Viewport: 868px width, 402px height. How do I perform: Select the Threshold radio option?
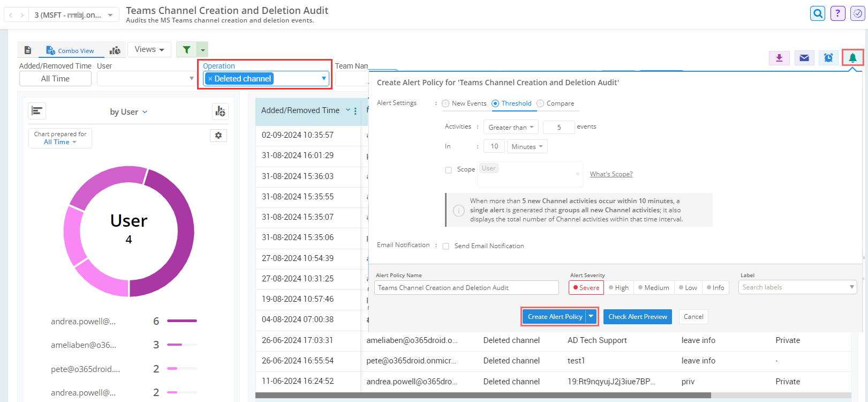tap(495, 103)
